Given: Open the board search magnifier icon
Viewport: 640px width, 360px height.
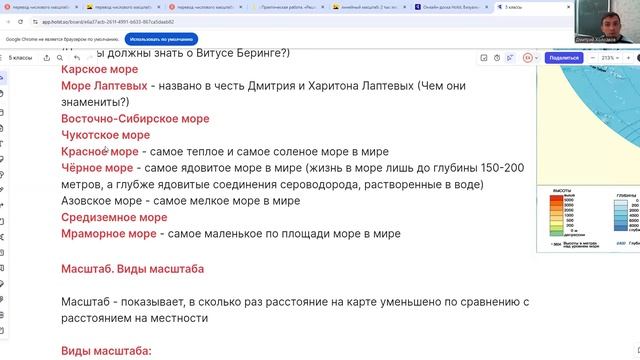Looking at the screenshot, I should 60,58.
